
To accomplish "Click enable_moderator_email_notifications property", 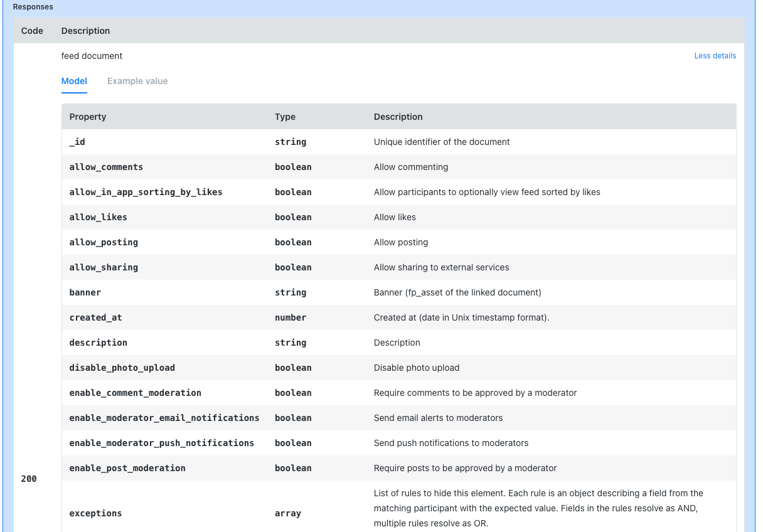I will [x=164, y=418].
